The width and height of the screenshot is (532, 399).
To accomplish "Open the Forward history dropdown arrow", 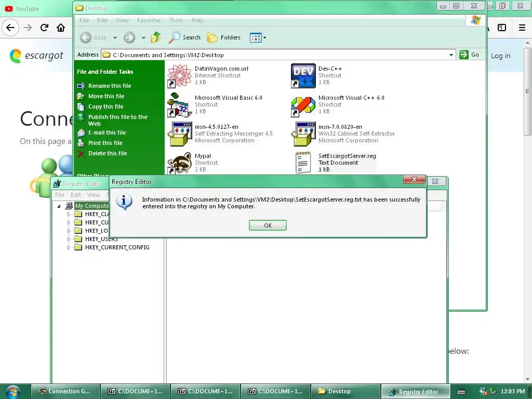I will click(143, 37).
